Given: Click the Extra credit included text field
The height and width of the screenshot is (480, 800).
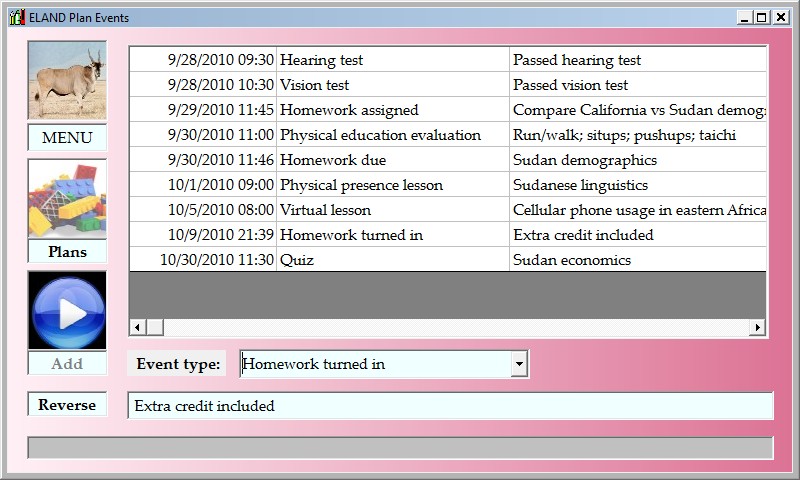Looking at the screenshot, I should tap(450, 406).
